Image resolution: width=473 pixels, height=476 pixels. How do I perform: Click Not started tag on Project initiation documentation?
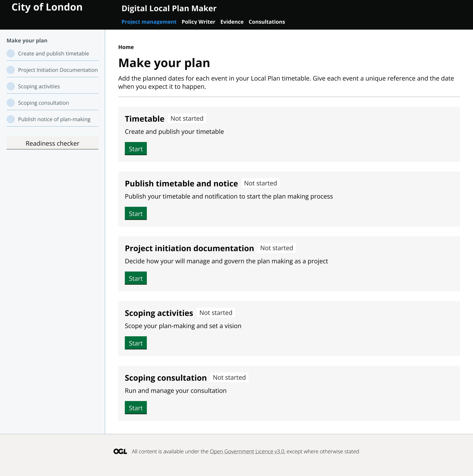(x=276, y=248)
